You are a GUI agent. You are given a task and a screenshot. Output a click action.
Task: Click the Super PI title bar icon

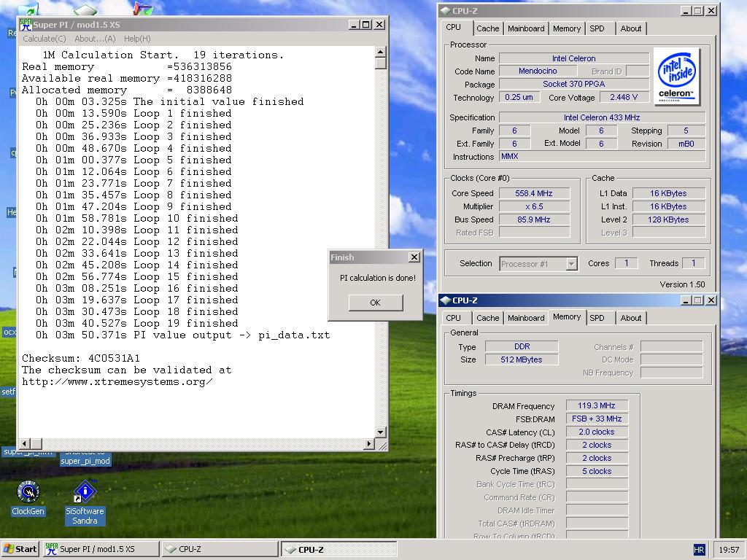tap(26, 25)
